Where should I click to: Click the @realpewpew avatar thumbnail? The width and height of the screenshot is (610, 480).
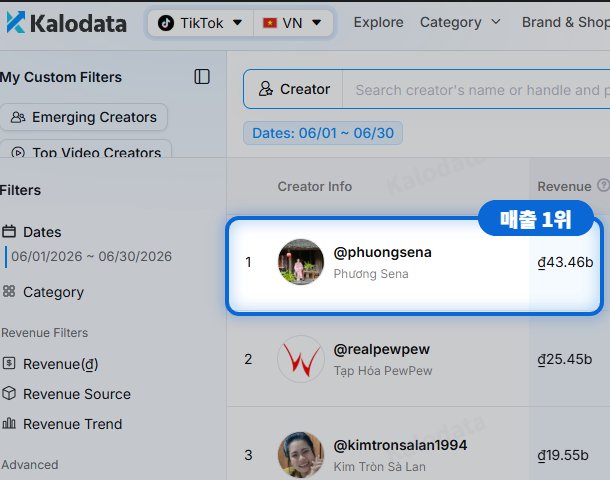click(x=301, y=359)
